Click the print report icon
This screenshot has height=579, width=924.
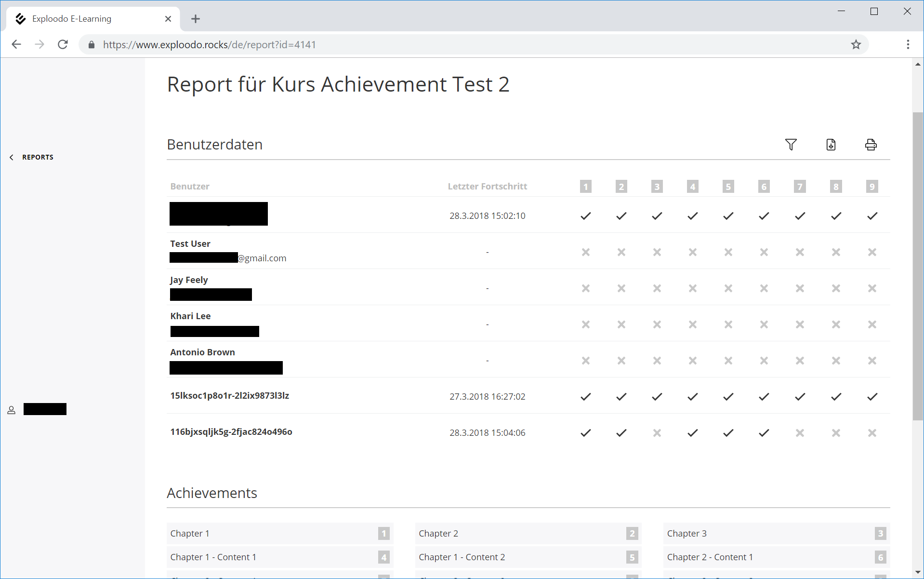871,145
